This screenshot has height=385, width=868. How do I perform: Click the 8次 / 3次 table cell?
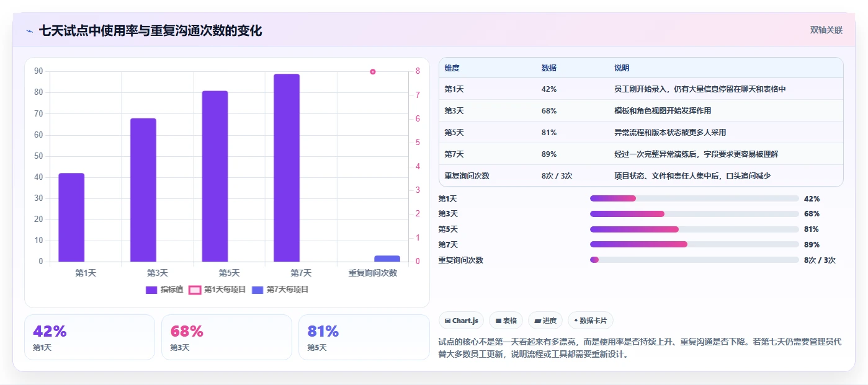[x=557, y=176]
